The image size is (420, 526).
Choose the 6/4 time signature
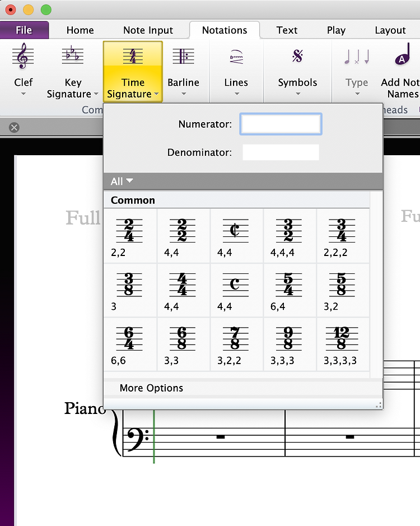coord(130,344)
